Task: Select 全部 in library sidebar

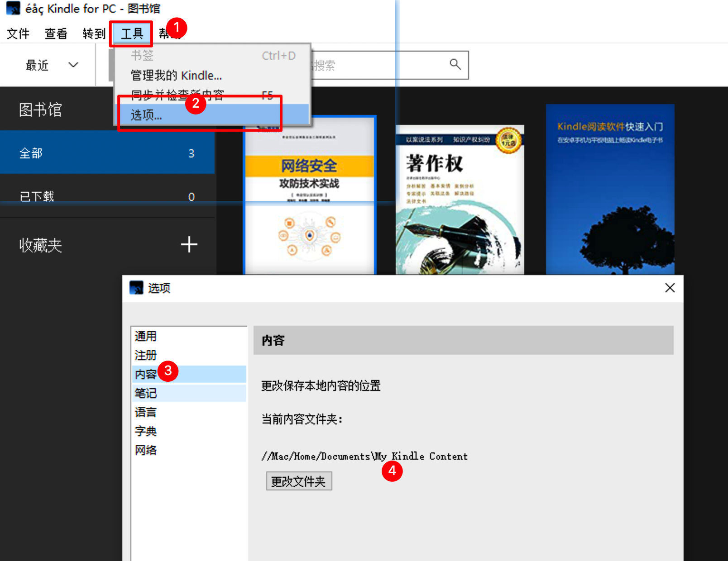Action: point(107,153)
